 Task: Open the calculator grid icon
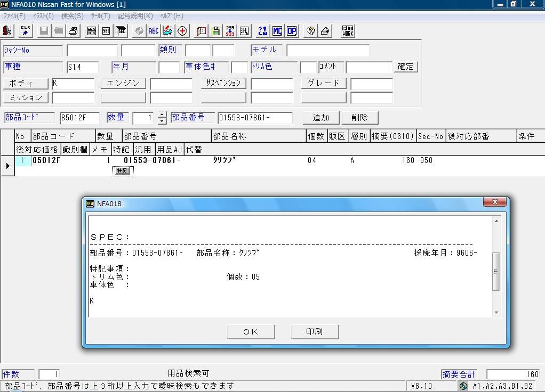92,31
